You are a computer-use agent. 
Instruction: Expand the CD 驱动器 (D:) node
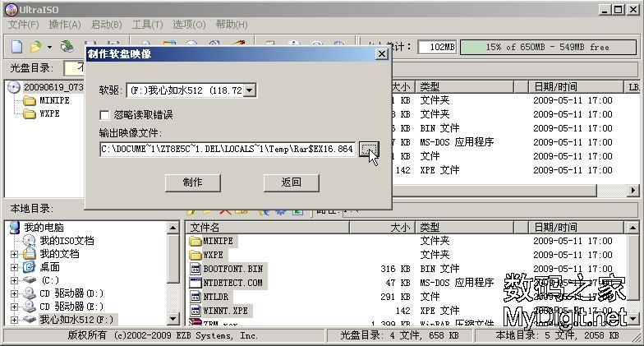pos(15,294)
